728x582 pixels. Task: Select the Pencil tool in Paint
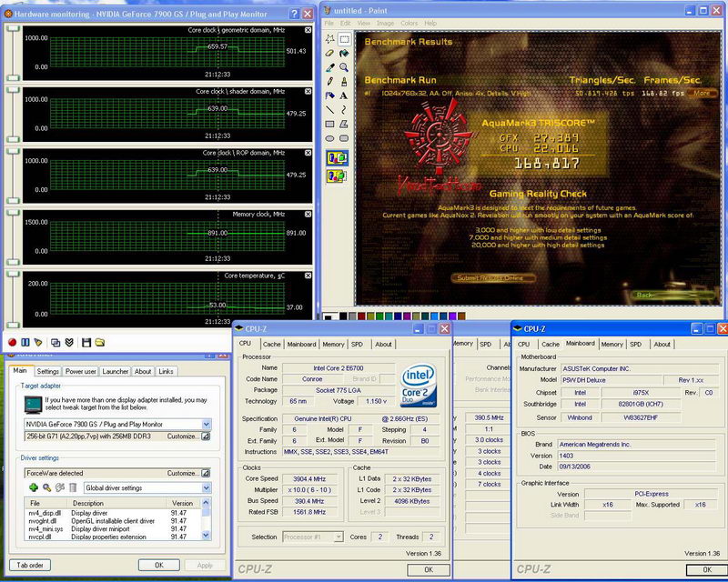pyautogui.click(x=332, y=81)
